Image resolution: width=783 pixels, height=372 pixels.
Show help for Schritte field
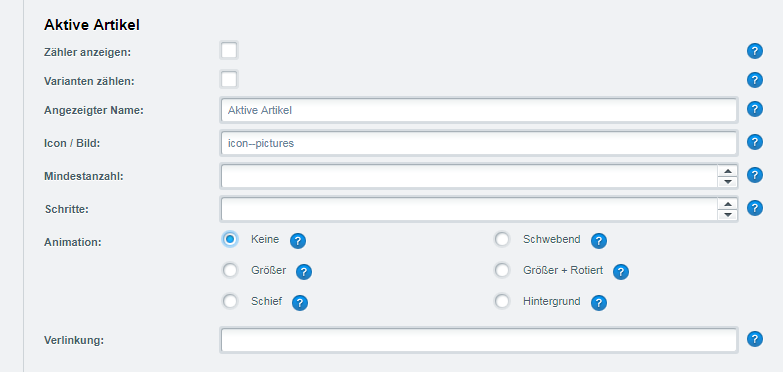(x=755, y=208)
